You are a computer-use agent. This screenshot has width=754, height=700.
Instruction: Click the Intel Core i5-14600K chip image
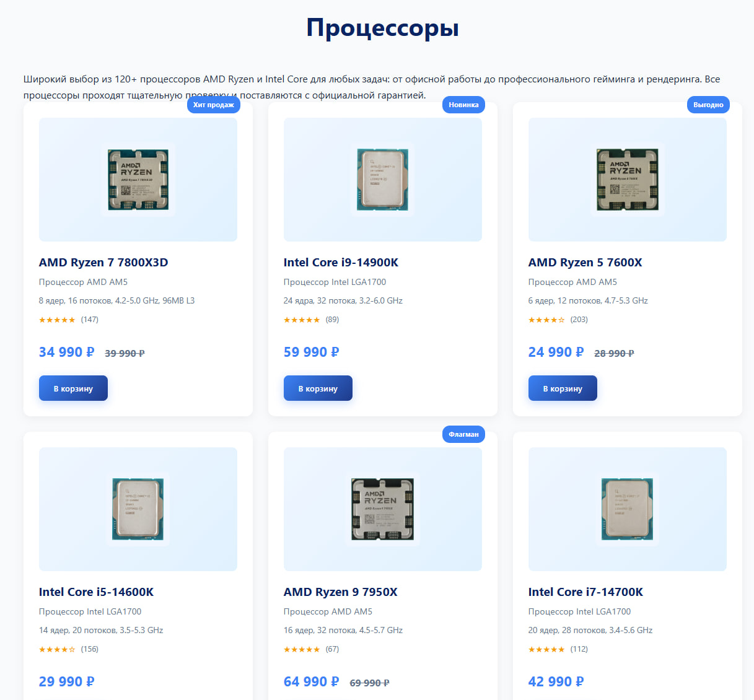(x=138, y=509)
